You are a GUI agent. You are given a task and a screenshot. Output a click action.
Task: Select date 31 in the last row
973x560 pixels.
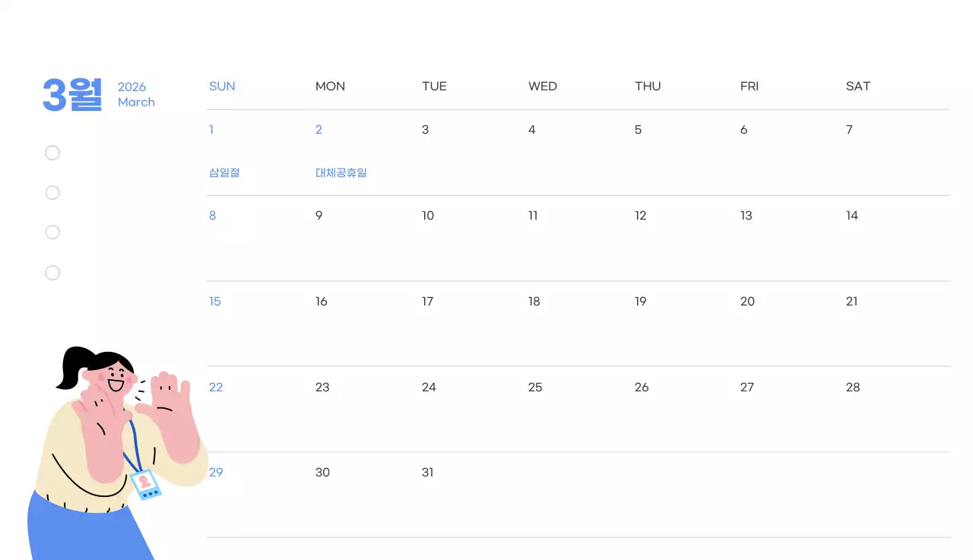[427, 473]
